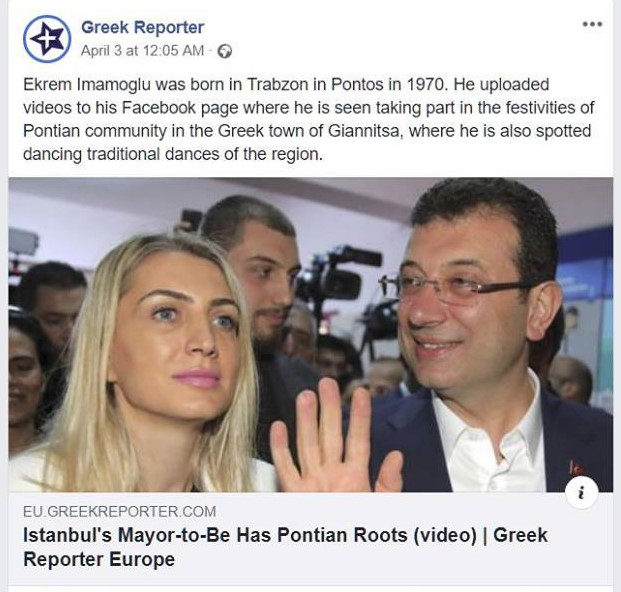The image size is (621, 592).
Task: Click the Public globe privacy icon
Action: pyautogui.click(x=225, y=51)
